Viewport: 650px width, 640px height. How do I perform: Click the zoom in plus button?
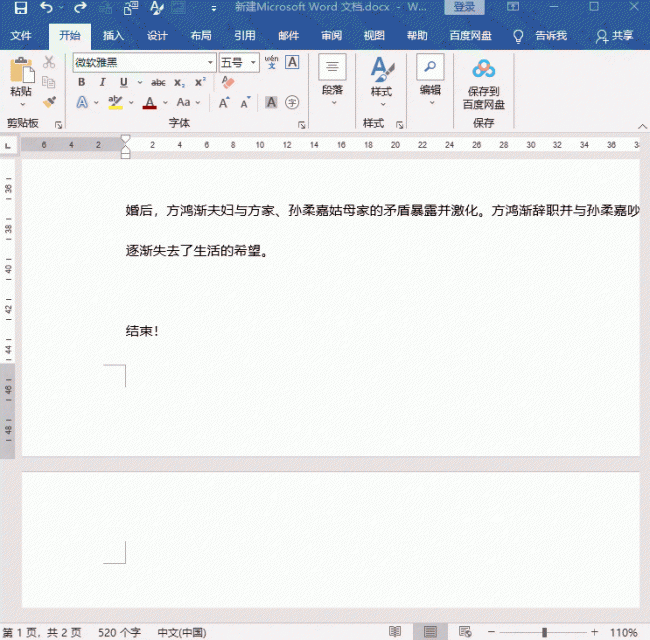tap(594, 632)
